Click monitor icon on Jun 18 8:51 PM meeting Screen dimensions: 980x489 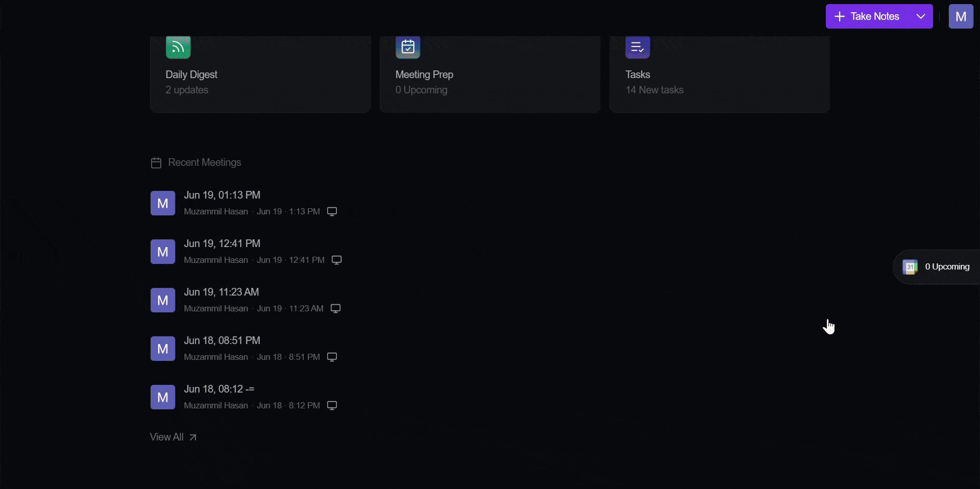[x=332, y=357]
